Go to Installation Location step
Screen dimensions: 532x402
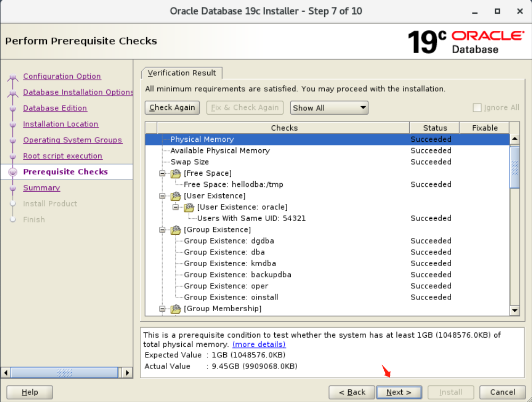pyautogui.click(x=61, y=124)
